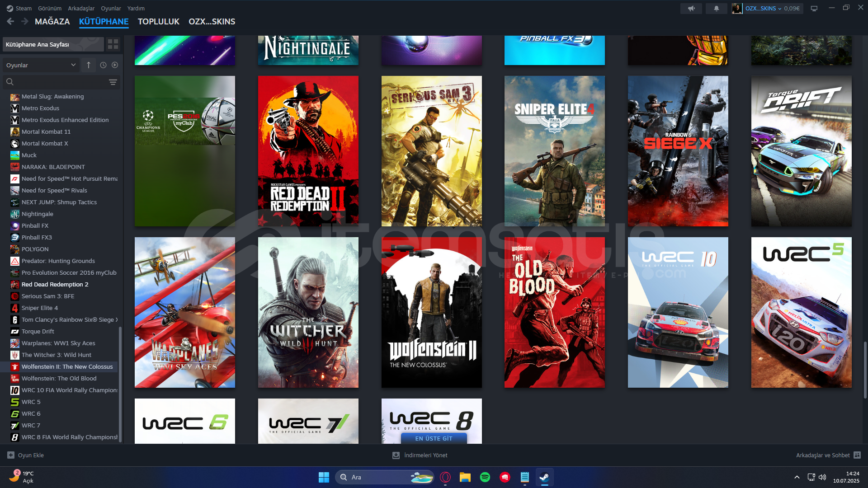This screenshot has width=868, height=488.
Task: Open friends and chat icon
Action: (857, 455)
